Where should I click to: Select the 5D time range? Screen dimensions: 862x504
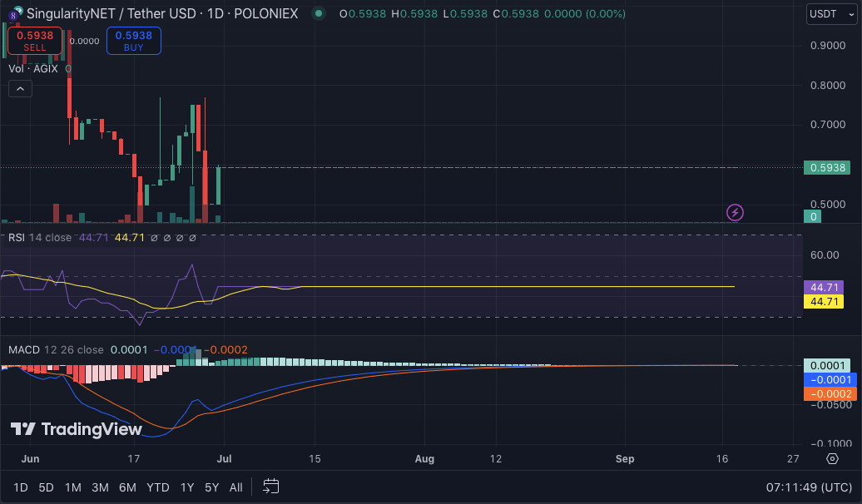tap(47, 487)
